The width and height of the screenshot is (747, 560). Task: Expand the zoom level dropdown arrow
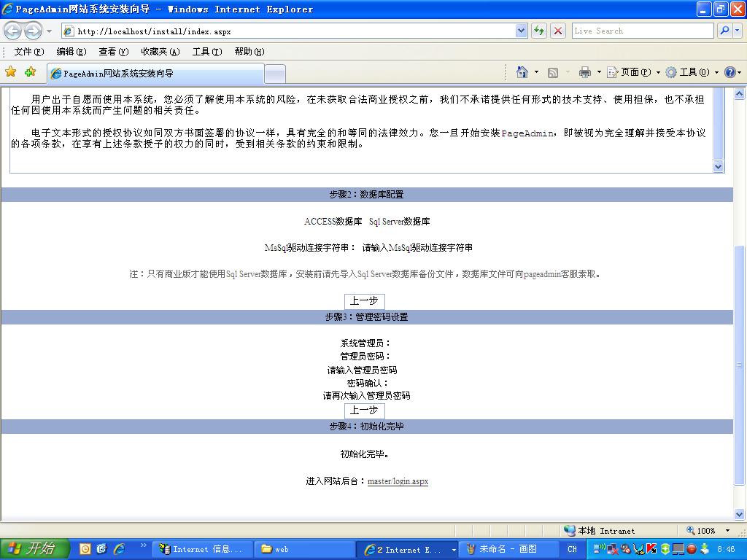[x=727, y=531]
